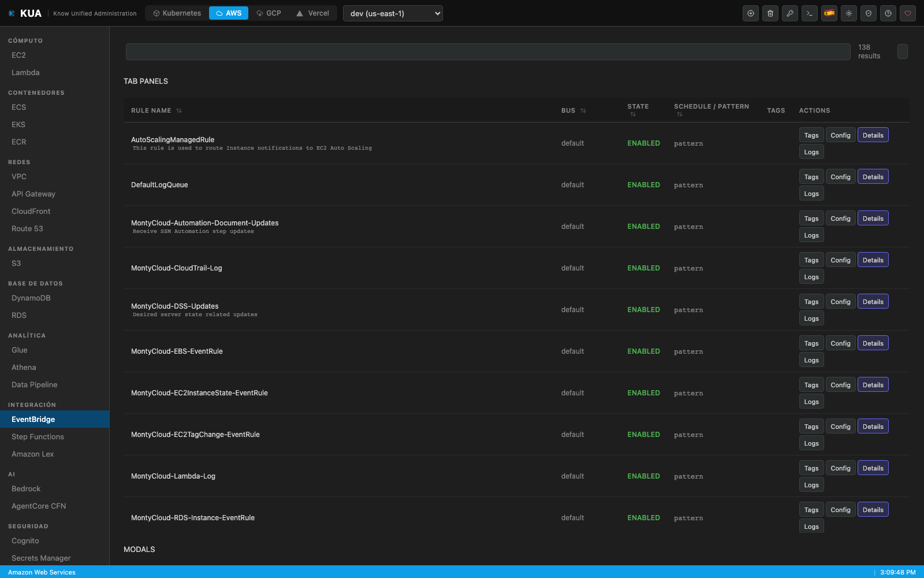Screen dimensions: 924x578
Task: Open Tags for AutoScalingManagedRule
Action: [x=811, y=135]
